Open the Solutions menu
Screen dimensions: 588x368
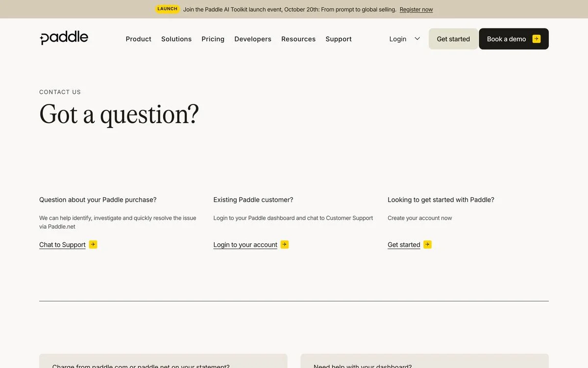(176, 39)
